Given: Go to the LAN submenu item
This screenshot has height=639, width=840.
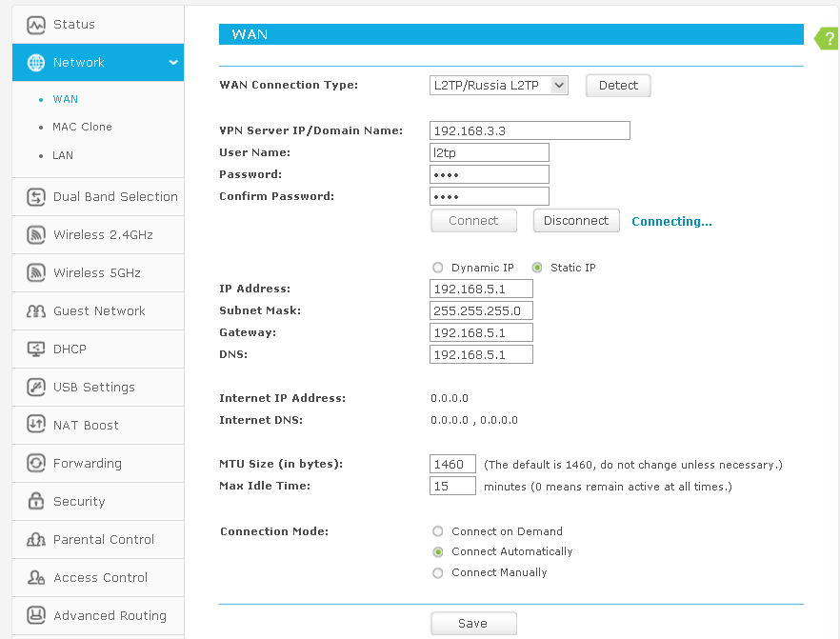Looking at the screenshot, I should [x=63, y=155].
